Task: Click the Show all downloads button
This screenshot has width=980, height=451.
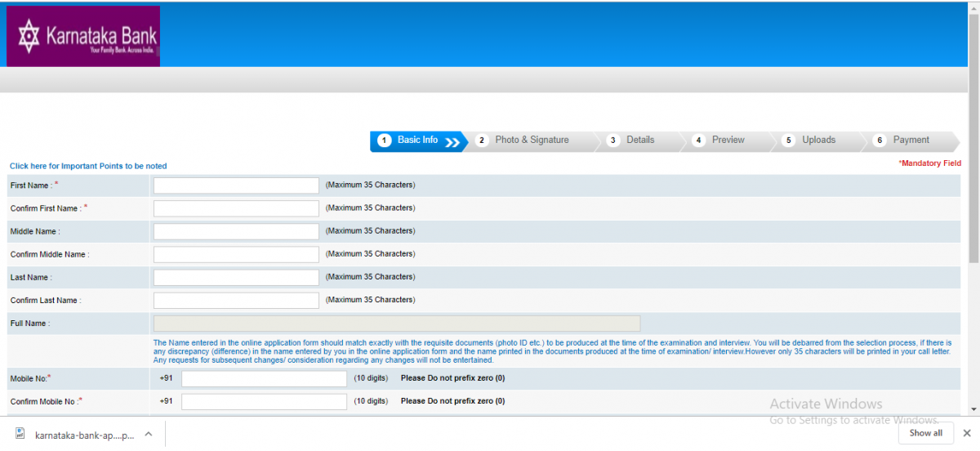Action: [925, 433]
